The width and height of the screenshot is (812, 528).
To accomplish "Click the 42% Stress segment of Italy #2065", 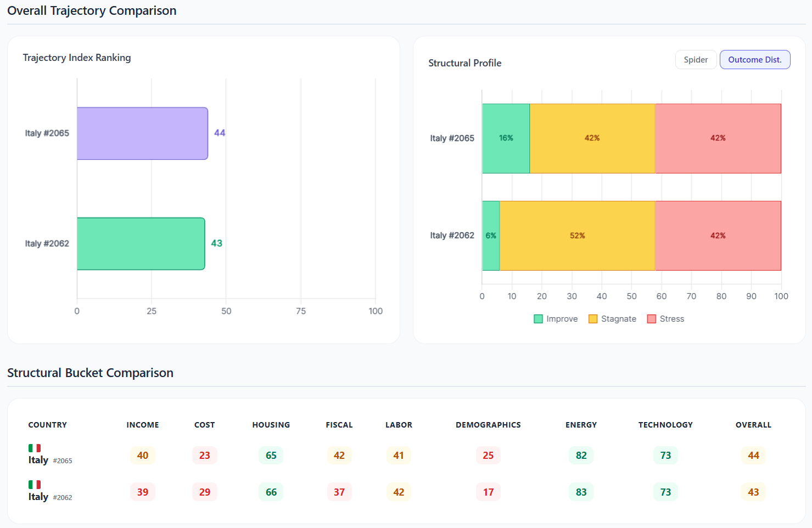I will point(718,138).
